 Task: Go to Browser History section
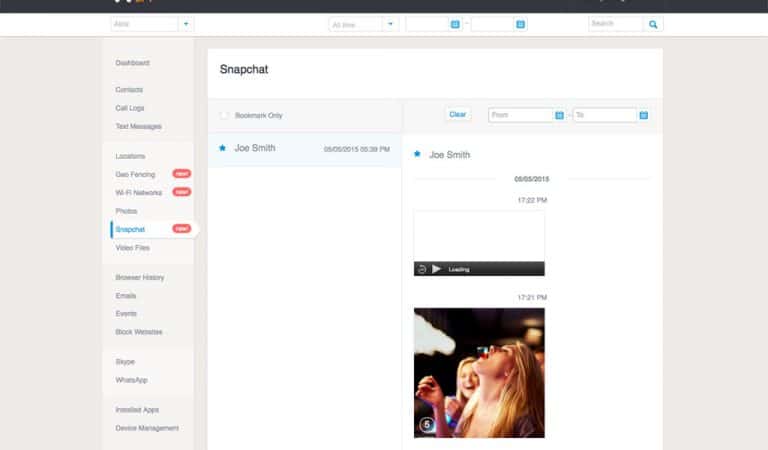pyautogui.click(x=140, y=277)
